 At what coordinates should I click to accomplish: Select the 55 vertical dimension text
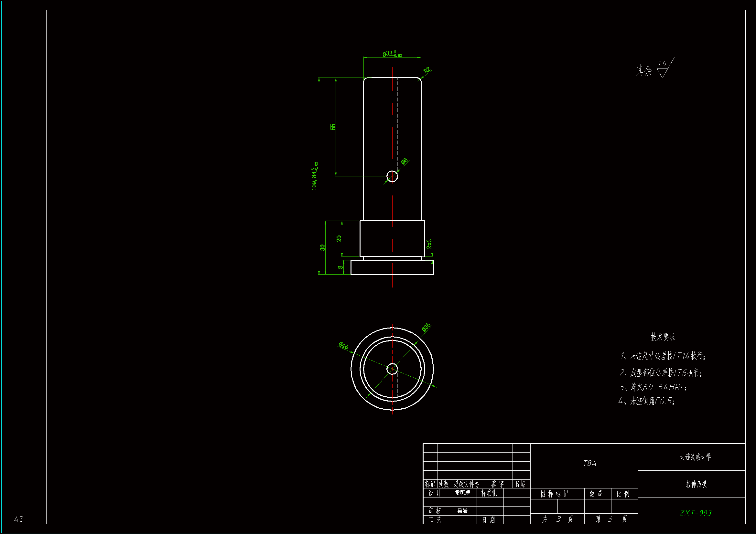[333, 127]
